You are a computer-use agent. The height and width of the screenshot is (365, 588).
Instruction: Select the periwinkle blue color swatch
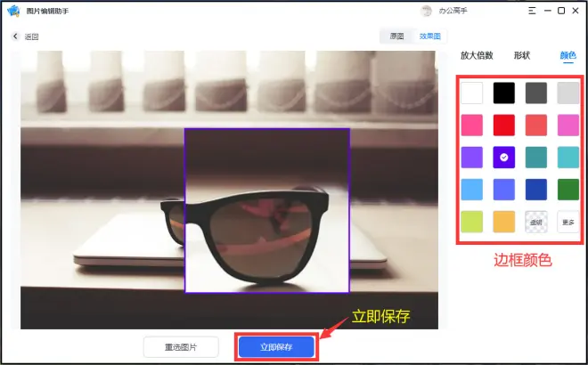(x=504, y=190)
